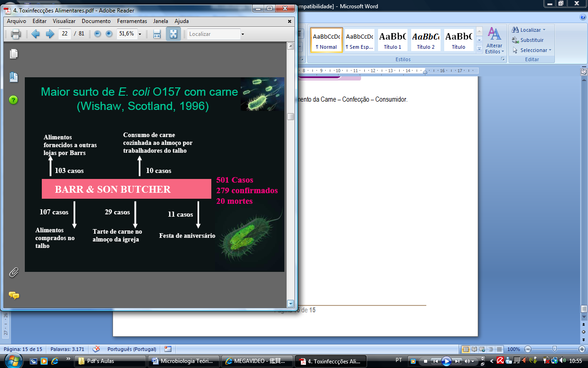
Task: Go to previous page in Adobe Reader
Action: pyautogui.click(x=35, y=34)
